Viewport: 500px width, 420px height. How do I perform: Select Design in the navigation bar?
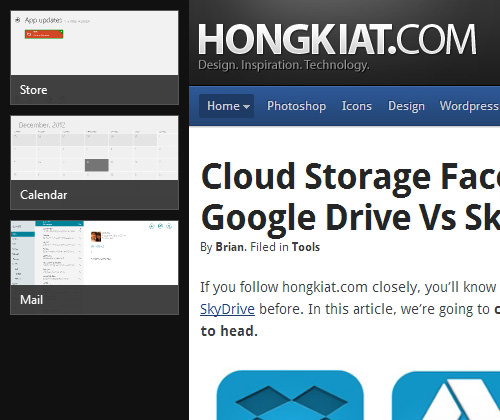pos(406,106)
